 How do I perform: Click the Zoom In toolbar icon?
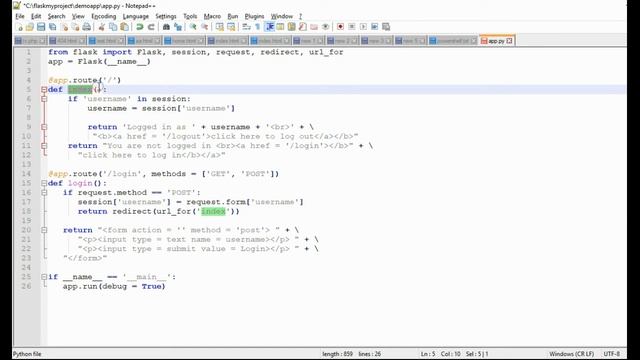(193, 27)
